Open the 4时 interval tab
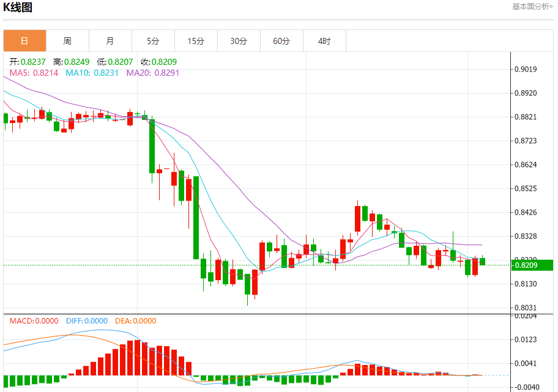558x392 pixels. click(324, 41)
